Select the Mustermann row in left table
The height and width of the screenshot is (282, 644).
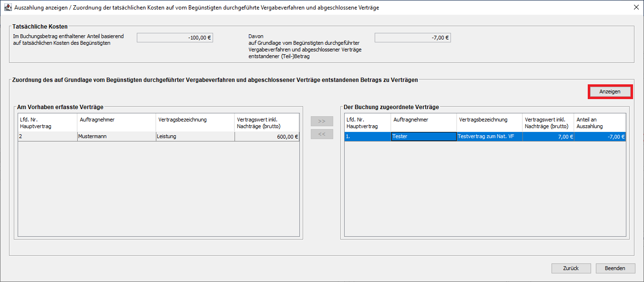tap(116, 137)
